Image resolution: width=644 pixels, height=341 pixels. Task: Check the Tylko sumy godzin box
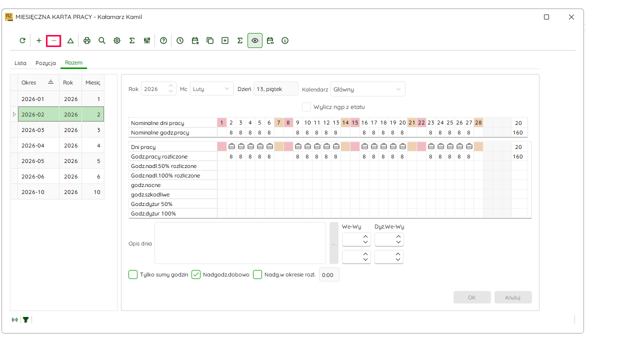[x=133, y=274]
